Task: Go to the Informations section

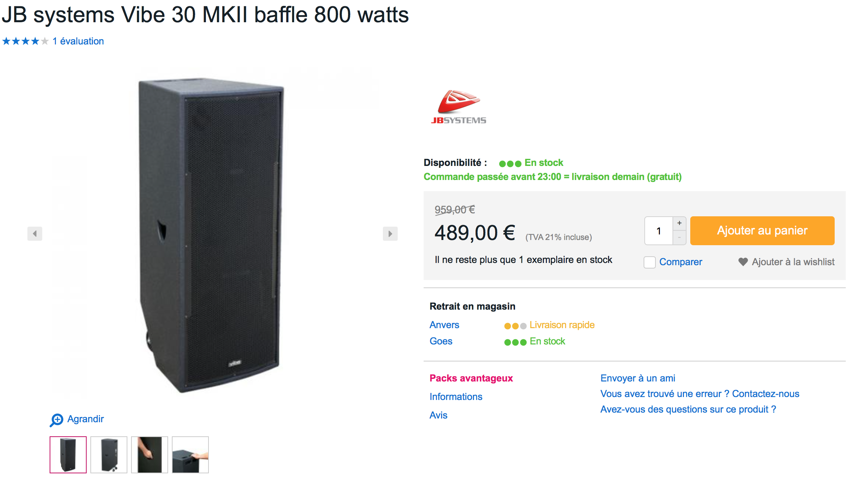Action: coord(456,397)
